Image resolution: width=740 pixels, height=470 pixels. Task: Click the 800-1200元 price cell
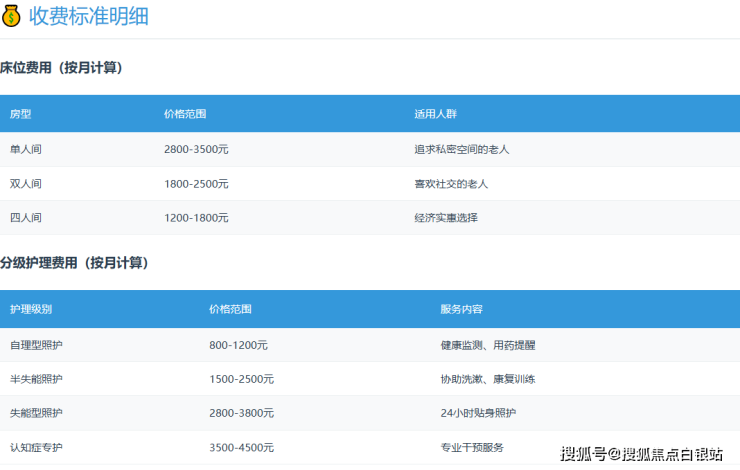pyautogui.click(x=238, y=345)
